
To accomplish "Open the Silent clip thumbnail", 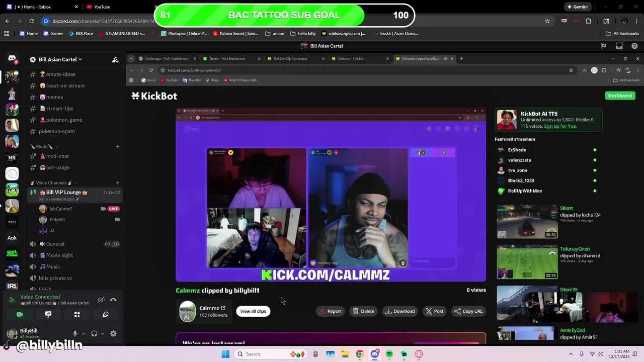I will coord(527,221).
